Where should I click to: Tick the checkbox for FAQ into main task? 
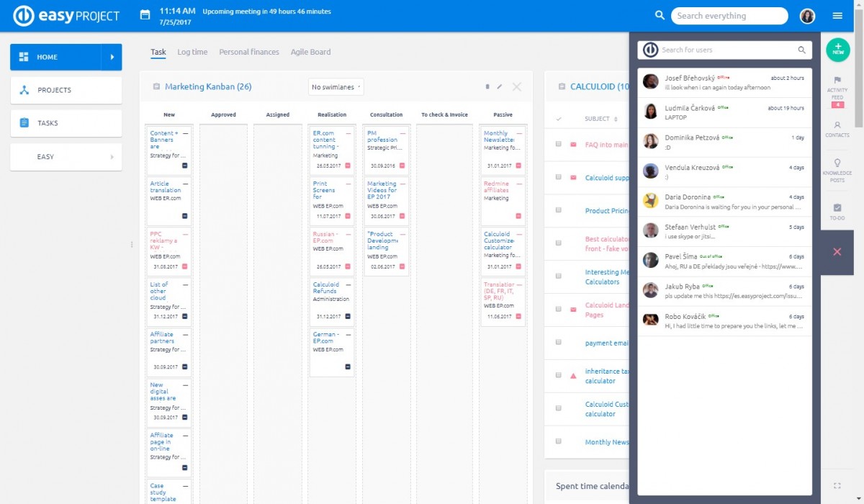click(x=559, y=144)
